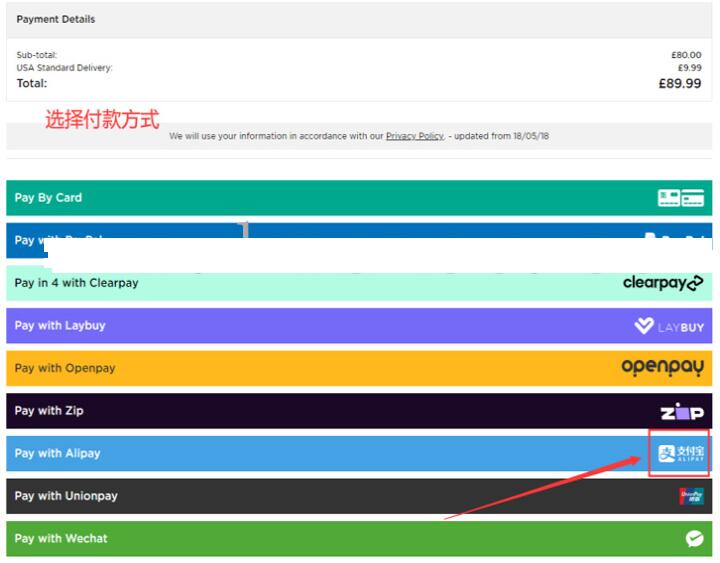Select Pay with Laybuy

click(x=359, y=326)
